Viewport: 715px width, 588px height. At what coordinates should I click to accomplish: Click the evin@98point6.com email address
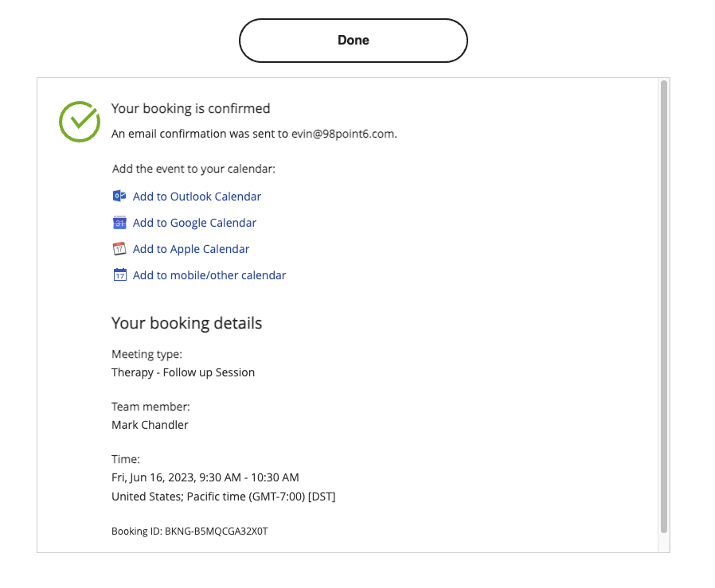tap(343, 134)
